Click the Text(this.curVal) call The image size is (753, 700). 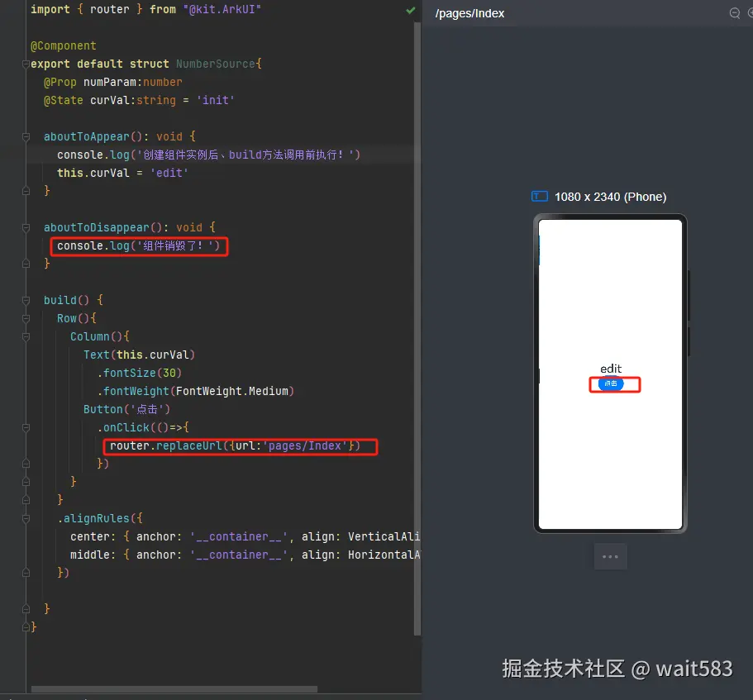139,355
